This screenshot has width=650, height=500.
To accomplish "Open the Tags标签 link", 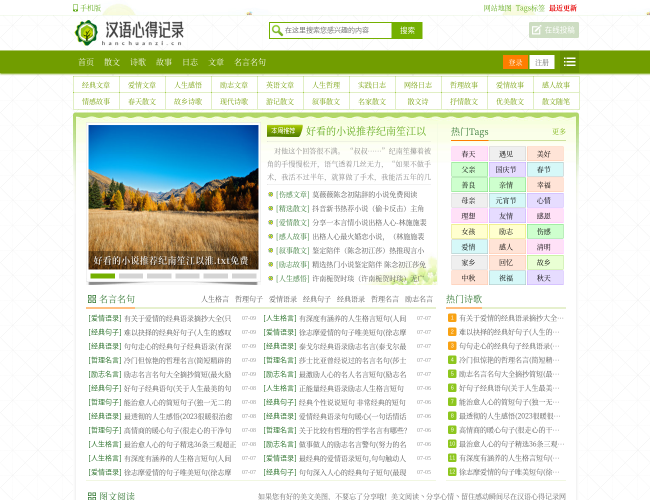I will click(530, 8).
